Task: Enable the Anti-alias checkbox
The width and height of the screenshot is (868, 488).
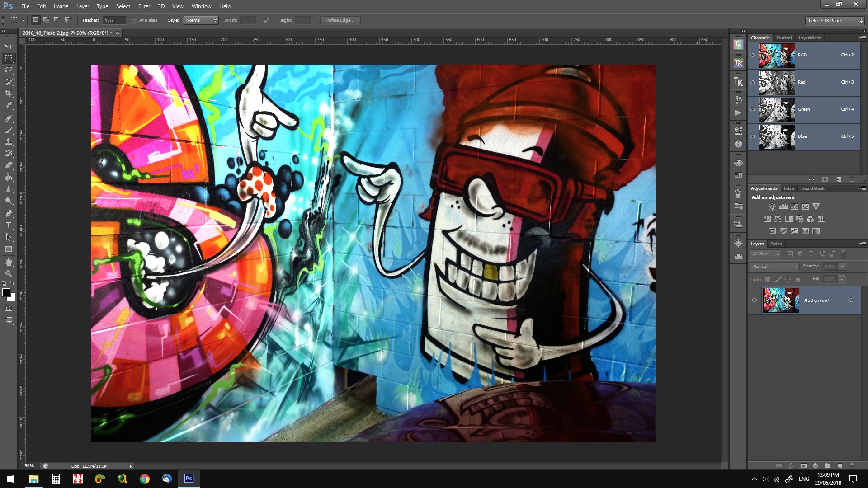Action: tap(133, 20)
